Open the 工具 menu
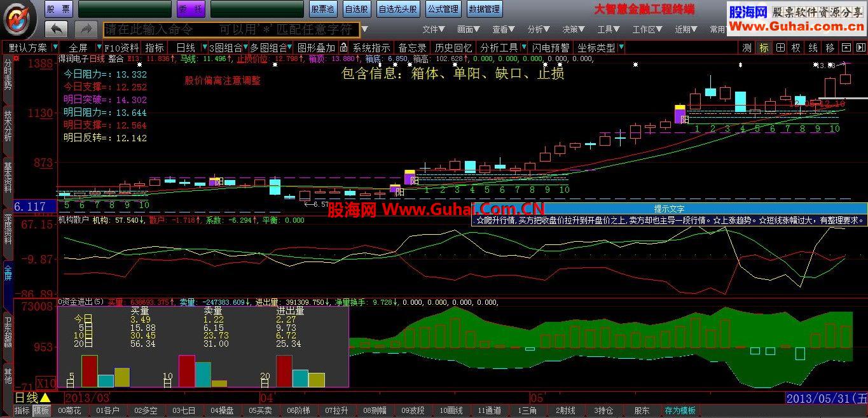The width and height of the screenshot is (868, 418). pos(608,29)
